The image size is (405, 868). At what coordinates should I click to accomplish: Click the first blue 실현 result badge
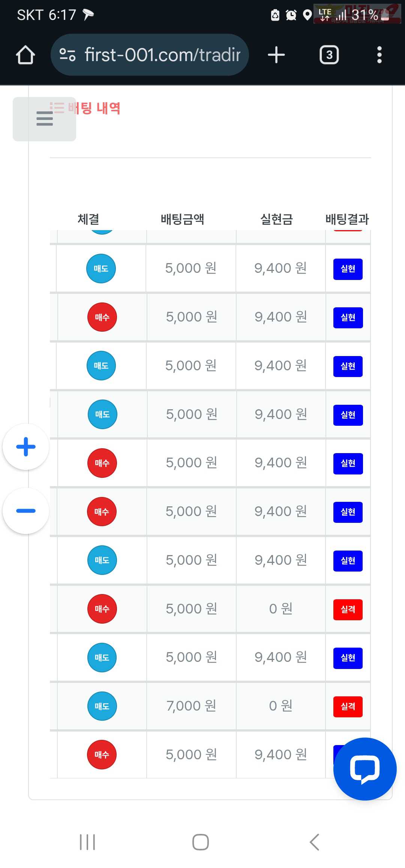[x=348, y=269]
